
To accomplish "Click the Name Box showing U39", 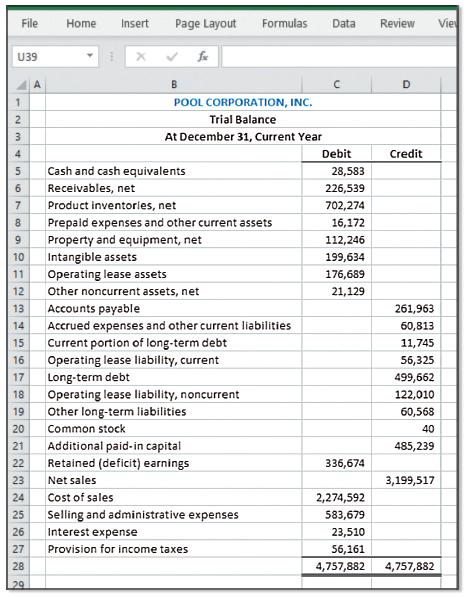I will click(56, 56).
